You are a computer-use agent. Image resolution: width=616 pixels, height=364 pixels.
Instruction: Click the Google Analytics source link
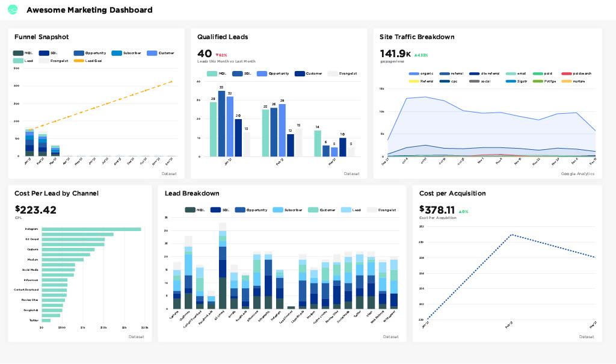[x=579, y=173]
